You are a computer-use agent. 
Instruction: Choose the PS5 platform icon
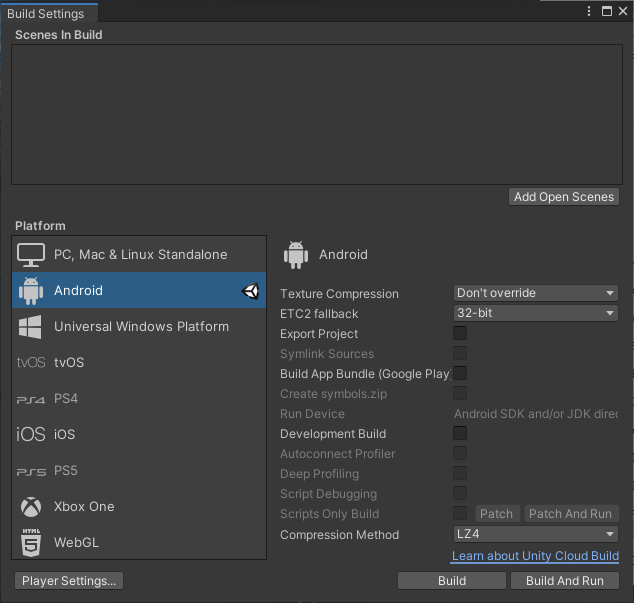click(x=31, y=471)
